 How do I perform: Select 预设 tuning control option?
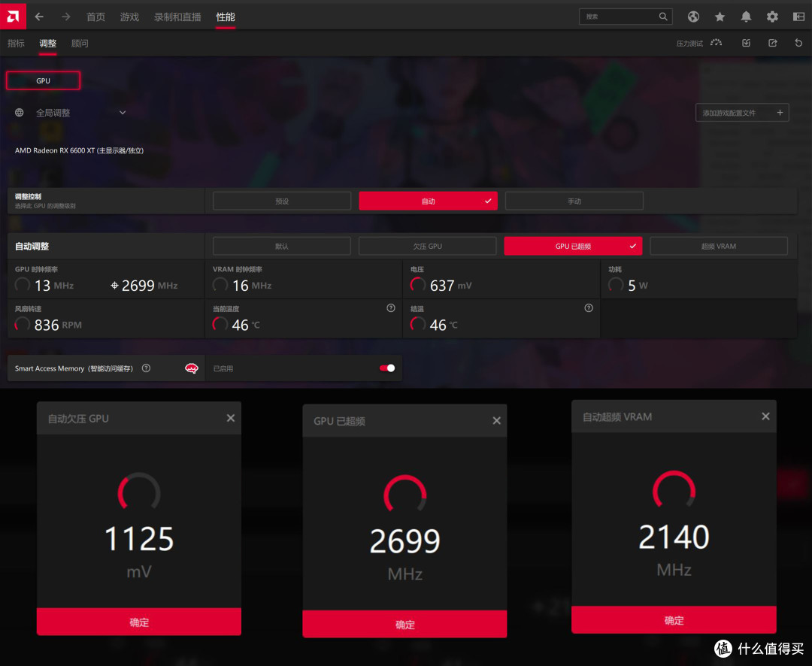pyautogui.click(x=282, y=201)
